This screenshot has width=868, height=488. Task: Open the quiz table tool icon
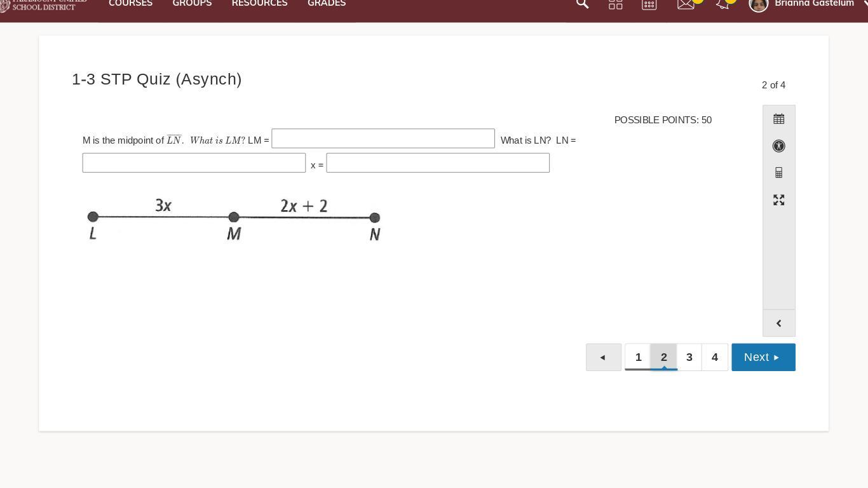779,119
